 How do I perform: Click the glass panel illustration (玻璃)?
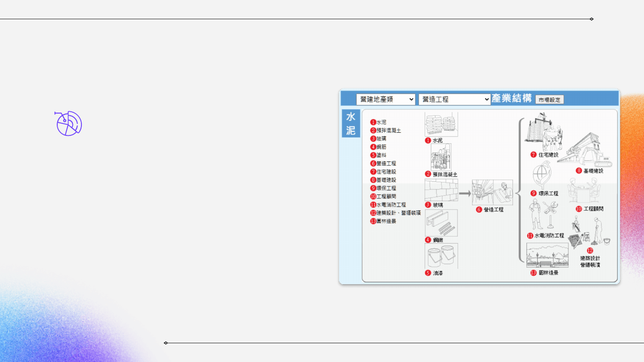pos(441,190)
